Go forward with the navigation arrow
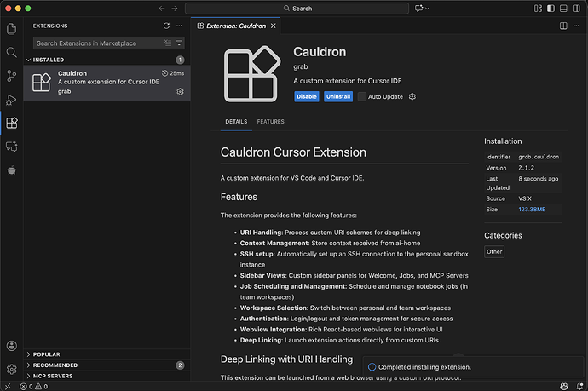The width and height of the screenshot is (588, 391). 175,9
